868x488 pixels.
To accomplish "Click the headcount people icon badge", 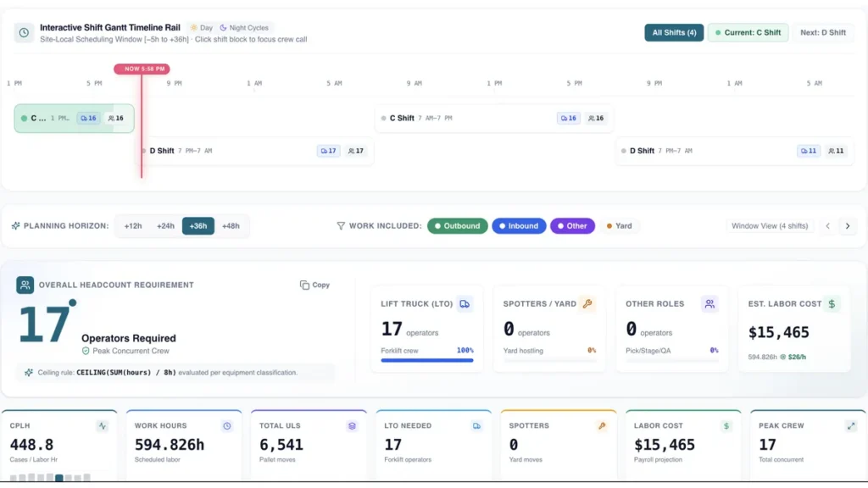I will coord(25,285).
